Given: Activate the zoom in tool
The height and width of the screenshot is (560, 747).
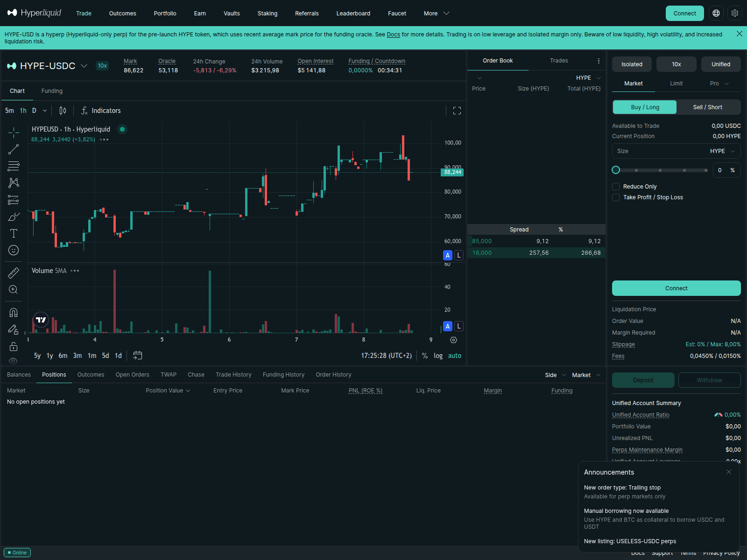Looking at the screenshot, I should (14, 289).
